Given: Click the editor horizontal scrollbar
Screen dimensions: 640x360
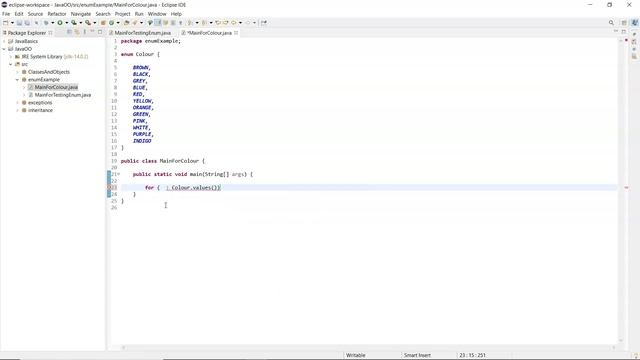Looking at the screenshot, I should pyautogui.click(x=368, y=348).
